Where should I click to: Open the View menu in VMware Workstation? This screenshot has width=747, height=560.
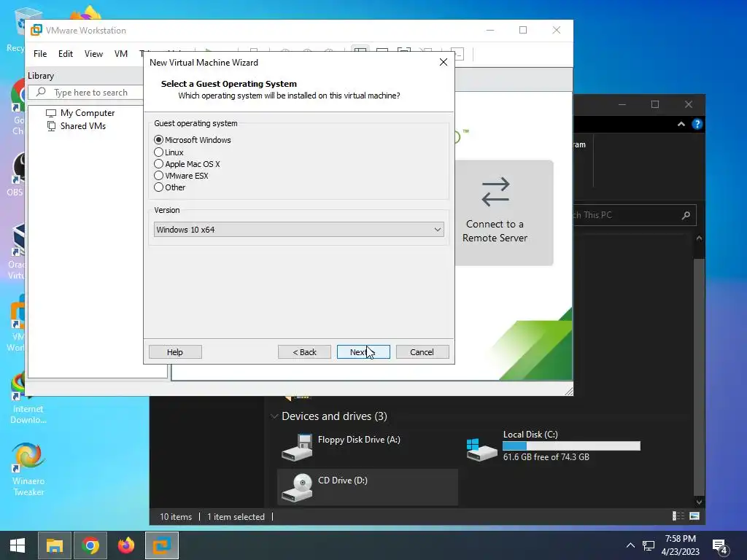(x=93, y=54)
